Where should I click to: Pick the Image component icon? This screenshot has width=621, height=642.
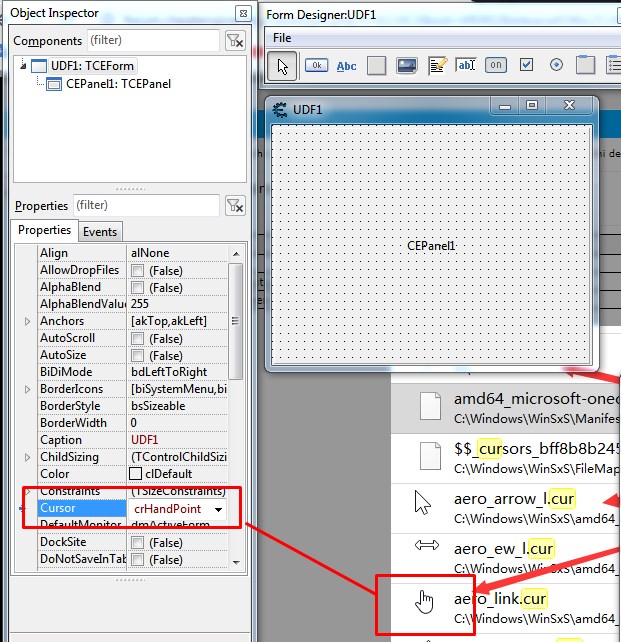click(406, 66)
